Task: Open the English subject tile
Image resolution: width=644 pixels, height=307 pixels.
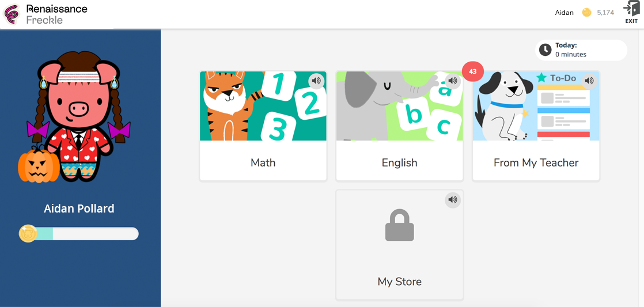Action: pyautogui.click(x=399, y=162)
